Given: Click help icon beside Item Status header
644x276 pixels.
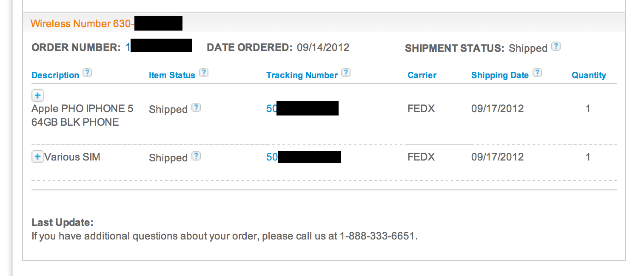Looking at the screenshot, I should tap(204, 73).
